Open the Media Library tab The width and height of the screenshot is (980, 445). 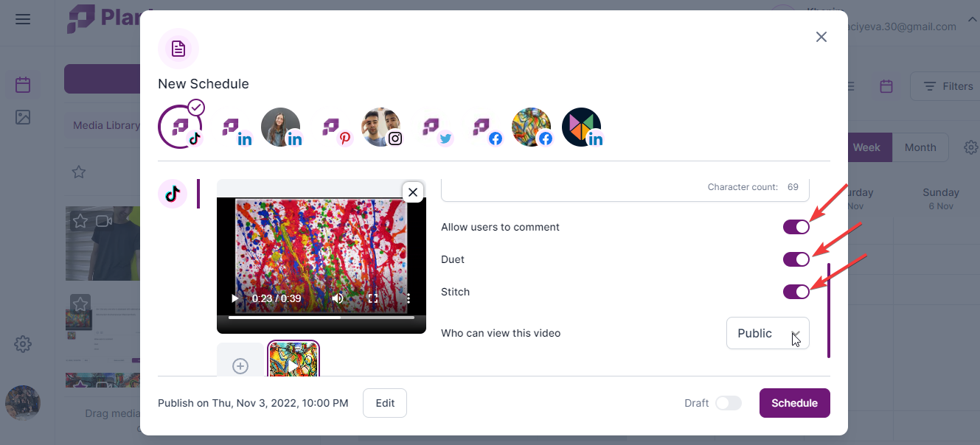coord(106,125)
